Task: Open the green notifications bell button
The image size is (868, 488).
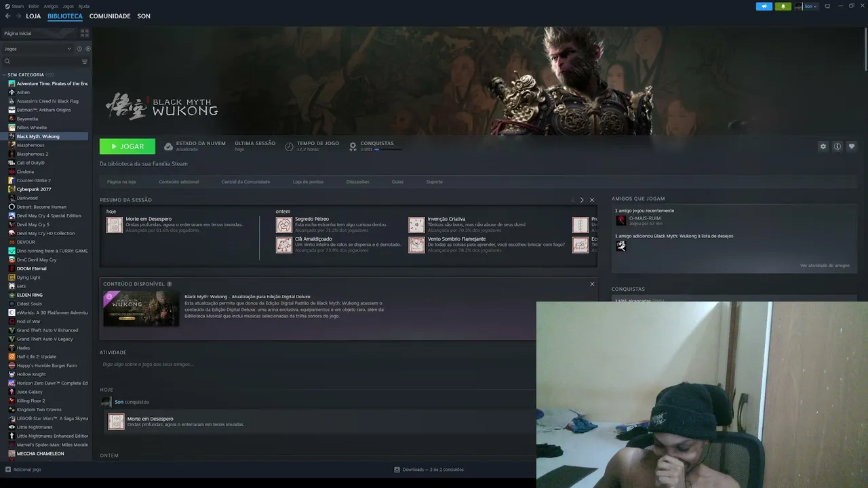Action: pyautogui.click(x=783, y=6)
